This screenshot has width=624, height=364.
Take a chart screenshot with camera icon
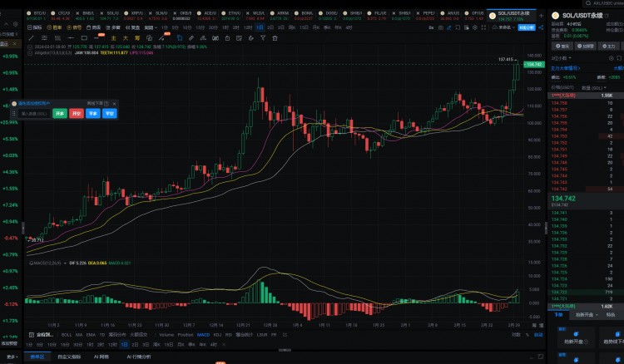pyautogui.click(x=440, y=27)
